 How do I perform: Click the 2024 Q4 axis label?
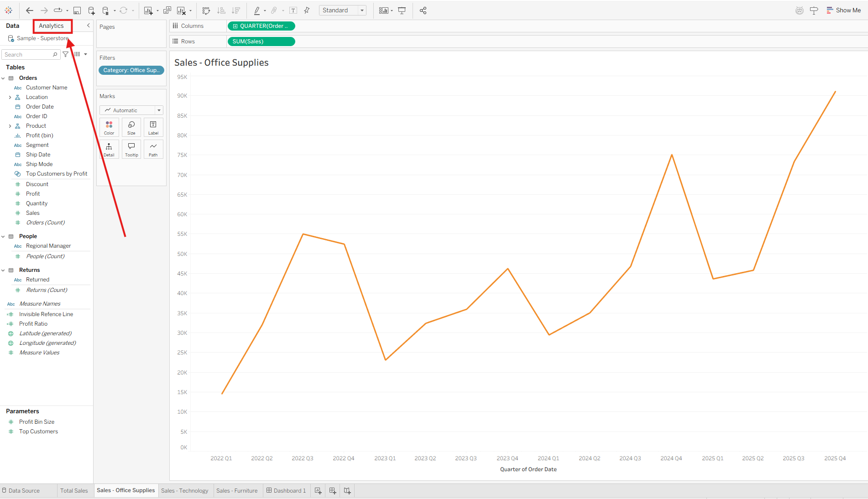pyautogui.click(x=671, y=458)
